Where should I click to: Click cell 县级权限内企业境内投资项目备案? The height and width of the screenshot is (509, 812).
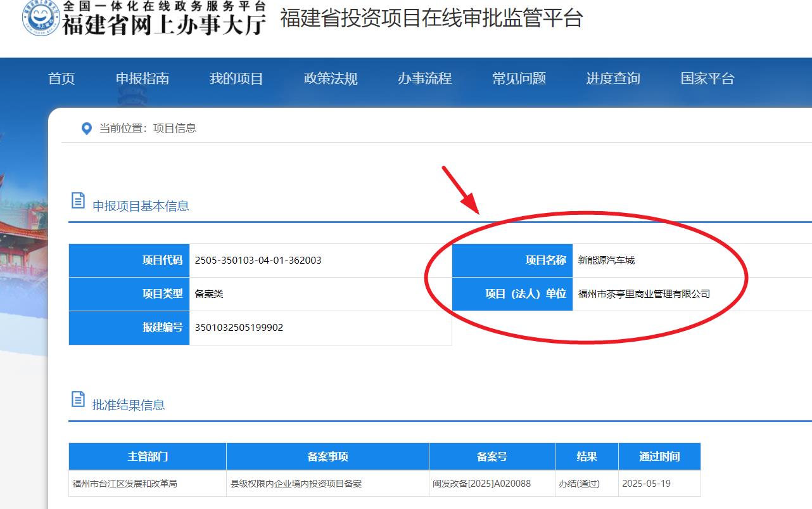(x=327, y=484)
